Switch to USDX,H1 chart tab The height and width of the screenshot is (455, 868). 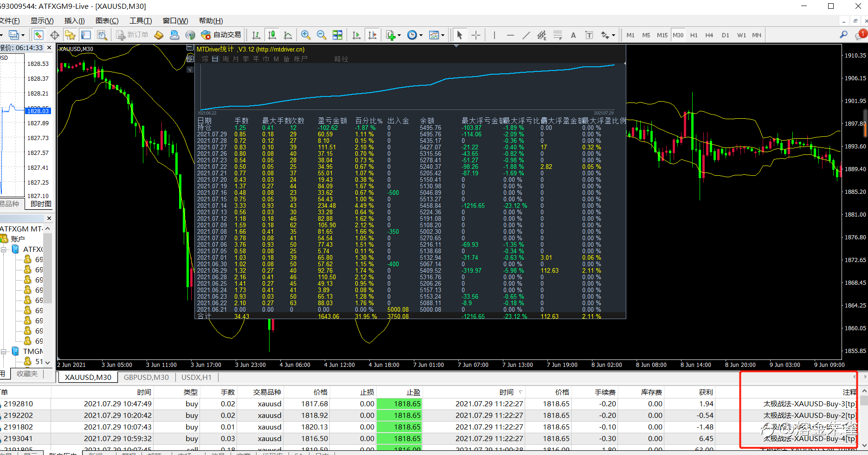click(x=196, y=378)
